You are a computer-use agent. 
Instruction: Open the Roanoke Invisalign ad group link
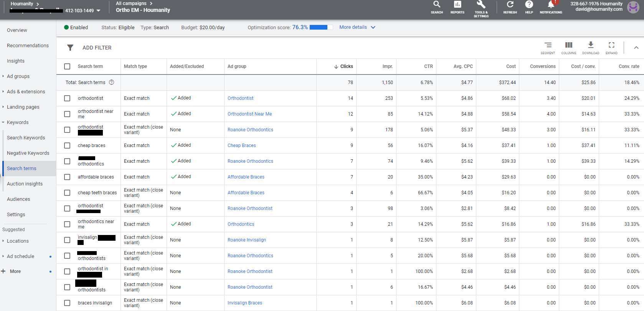click(x=247, y=240)
